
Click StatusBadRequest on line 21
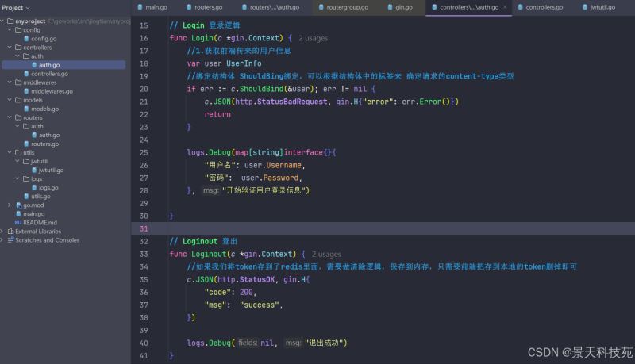pos(292,102)
